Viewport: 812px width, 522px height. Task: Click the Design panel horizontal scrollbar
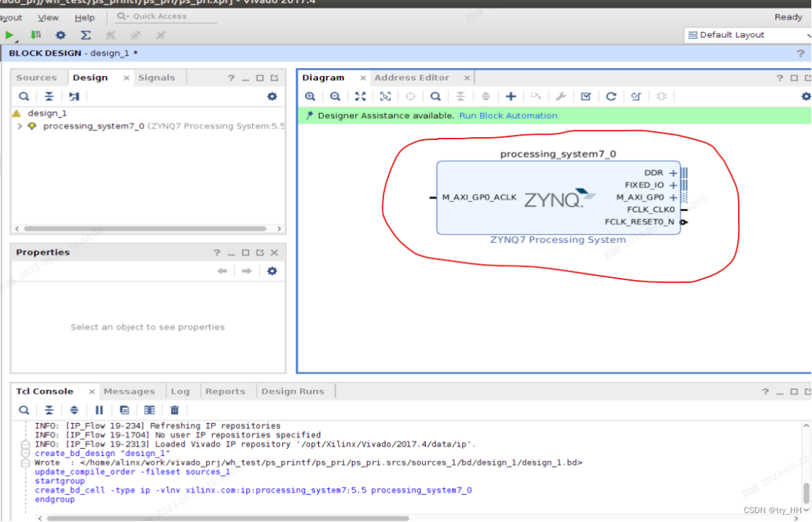[x=145, y=229]
